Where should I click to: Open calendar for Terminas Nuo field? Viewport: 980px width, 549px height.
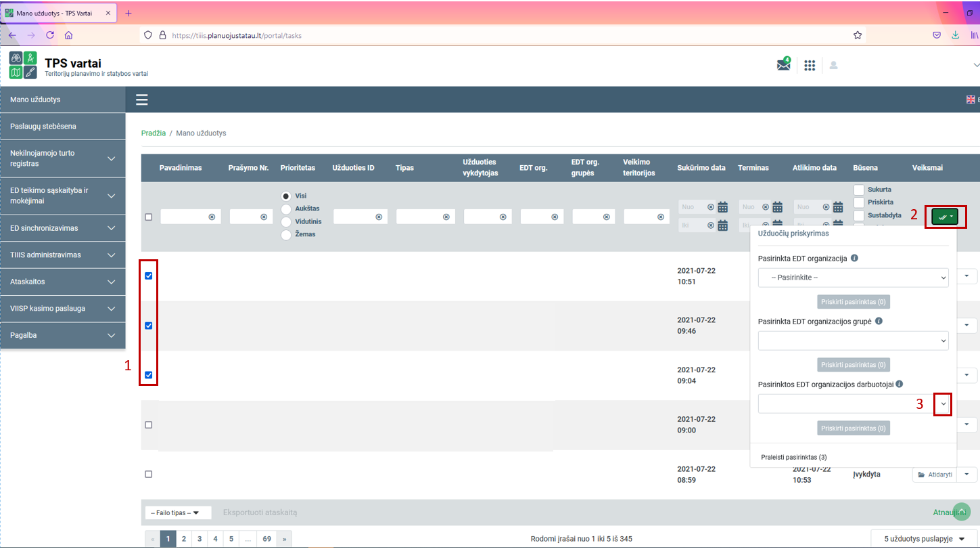click(x=777, y=207)
